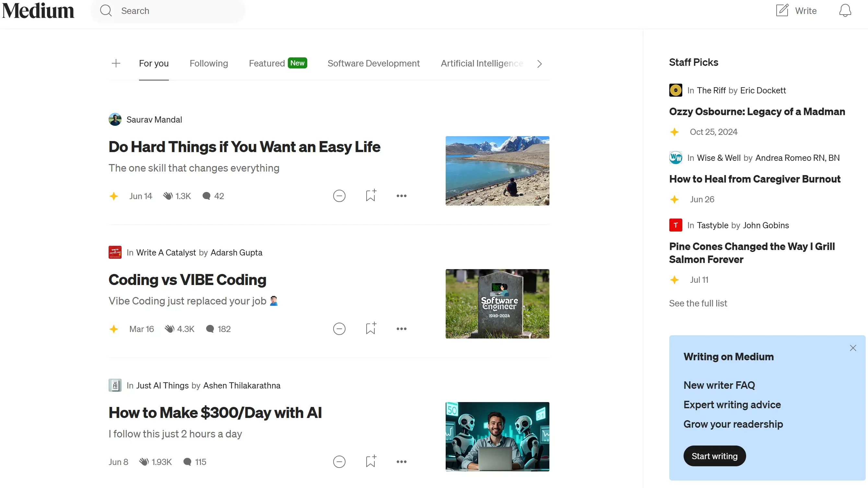This screenshot has width=868, height=488.
Task: Open John Gobins' profile
Action: tap(766, 225)
